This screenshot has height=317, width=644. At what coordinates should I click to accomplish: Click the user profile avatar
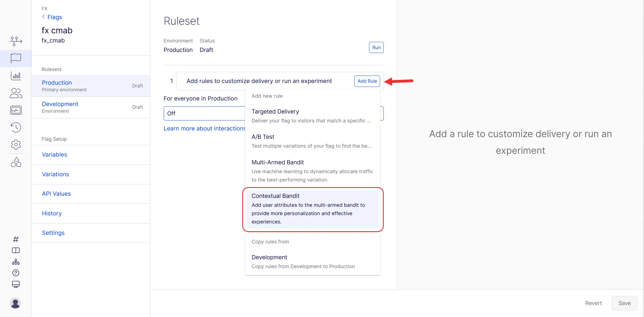[16, 303]
